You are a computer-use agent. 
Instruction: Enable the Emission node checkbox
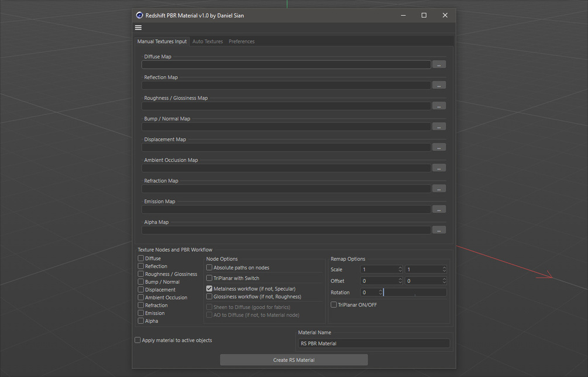pyautogui.click(x=140, y=313)
